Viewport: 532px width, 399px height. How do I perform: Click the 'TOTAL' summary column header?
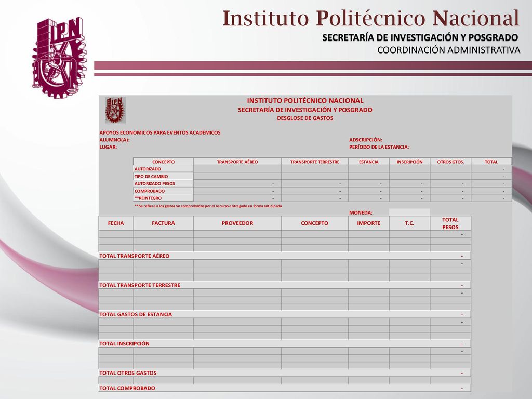pos(491,162)
